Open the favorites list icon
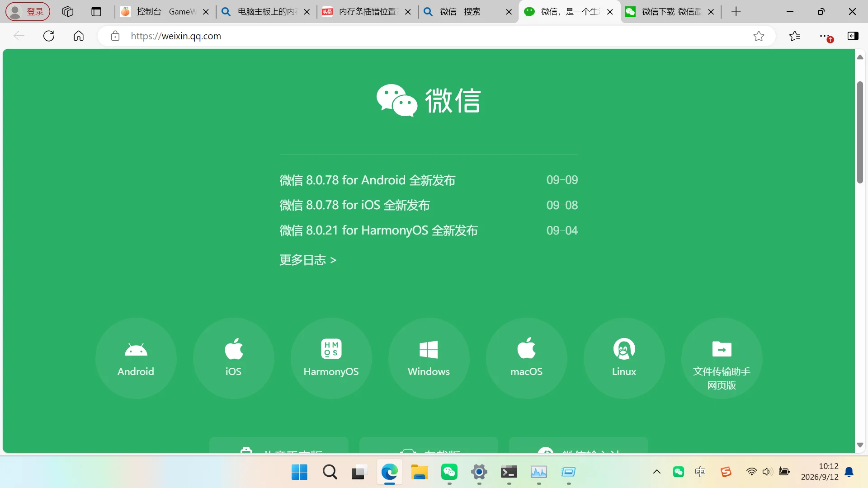The height and width of the screenshot is (488, 868). tap(794, 36)
